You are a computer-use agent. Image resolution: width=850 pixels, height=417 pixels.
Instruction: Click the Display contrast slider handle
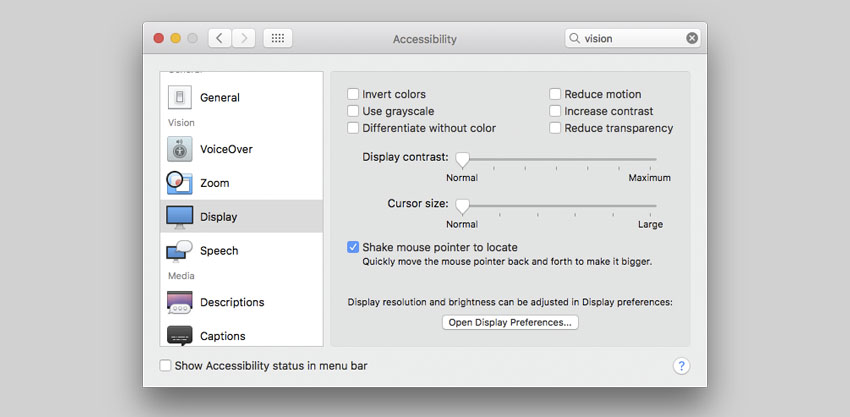(462, 159)
